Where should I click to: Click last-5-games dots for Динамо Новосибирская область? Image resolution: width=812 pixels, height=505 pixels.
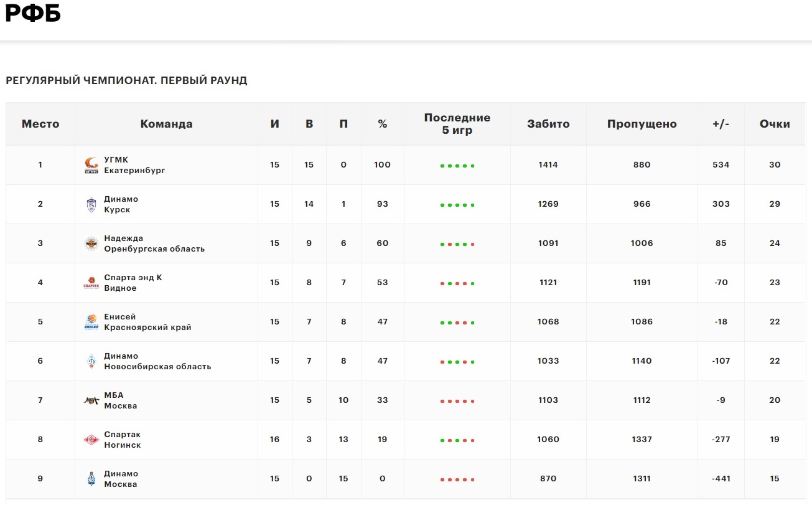[x=457, y=362]
